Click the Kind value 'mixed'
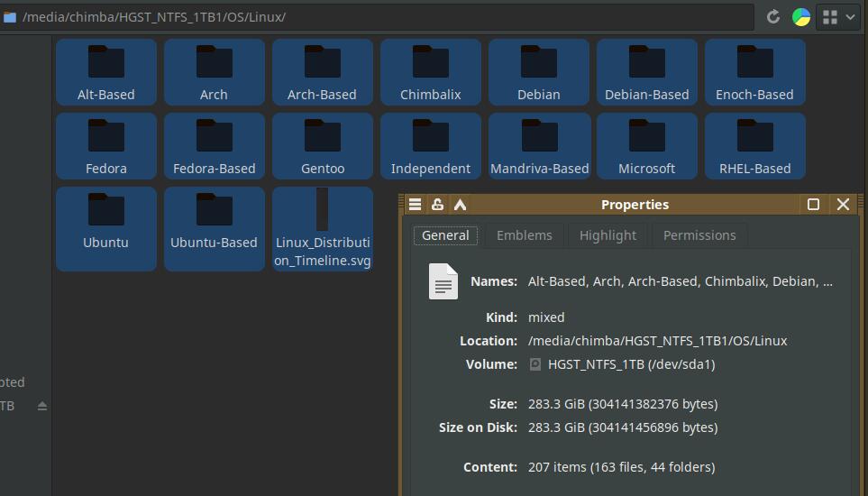 (x=546, y=317)
